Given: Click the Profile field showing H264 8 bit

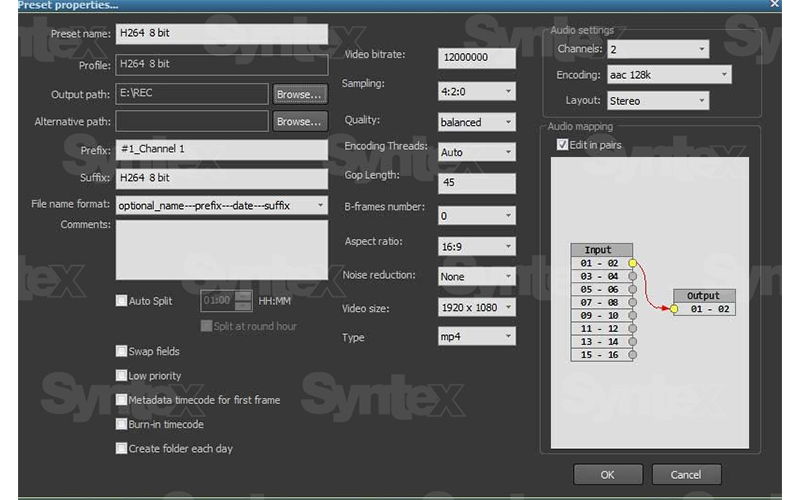Looking at the screenshot, I should coord(221,64).
